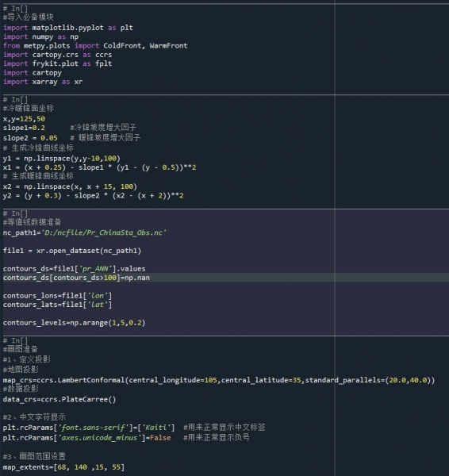Click the y1 np.linspace line

(x=62, y=159)
